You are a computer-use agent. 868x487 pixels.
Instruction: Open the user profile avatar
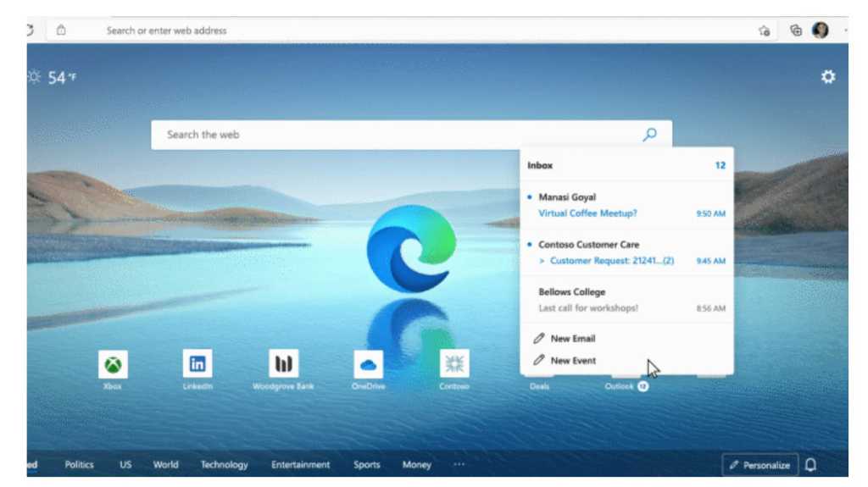pos(821,30)
